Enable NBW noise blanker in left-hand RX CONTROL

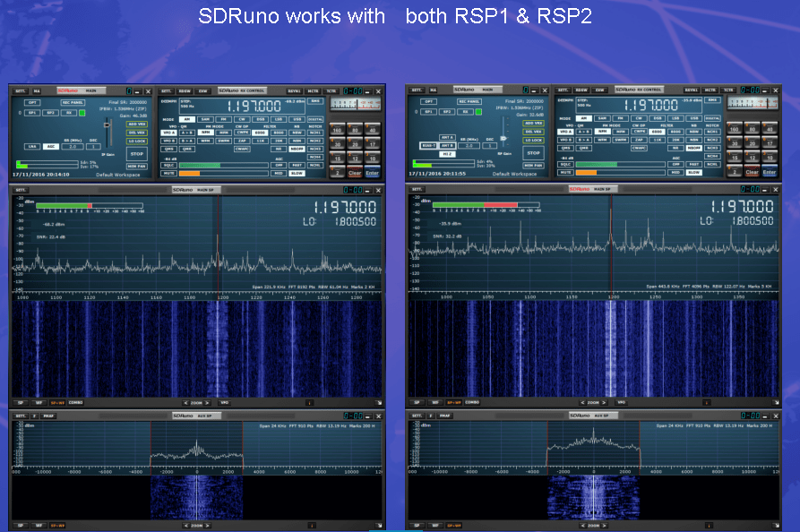click(x=297, y=133)
